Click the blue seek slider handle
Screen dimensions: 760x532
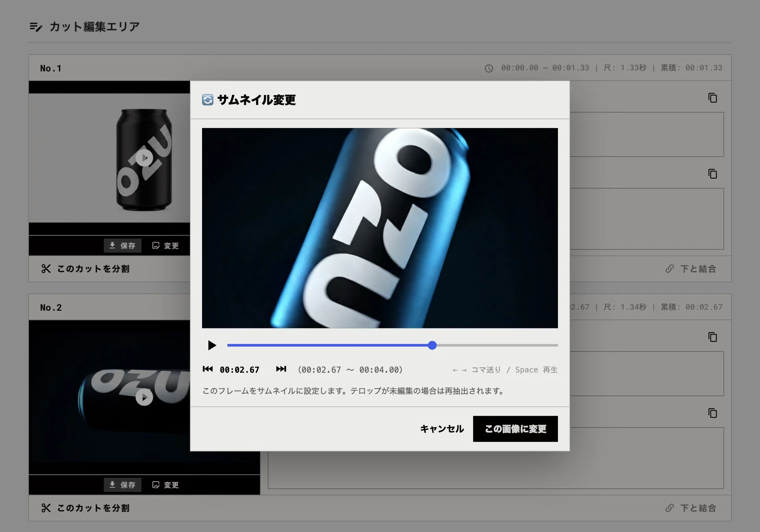coord(432,345)
